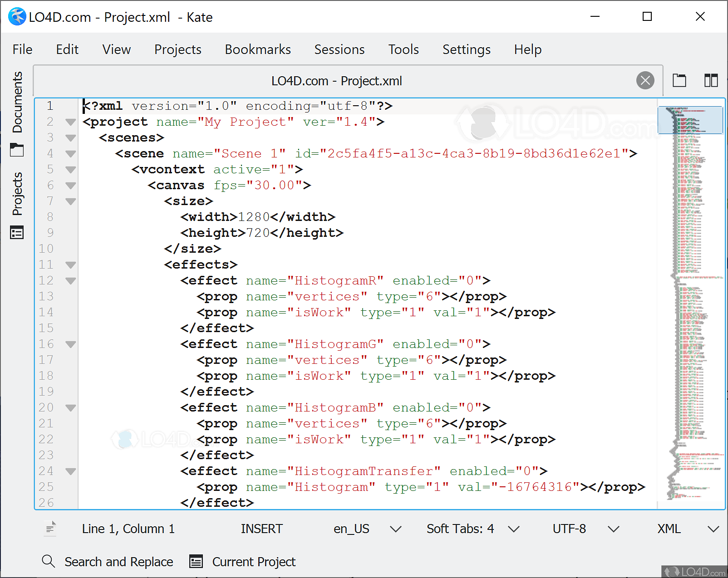Minimize the Kate window
The width and height of the screenshot is (728, 578).
(595, 16)
